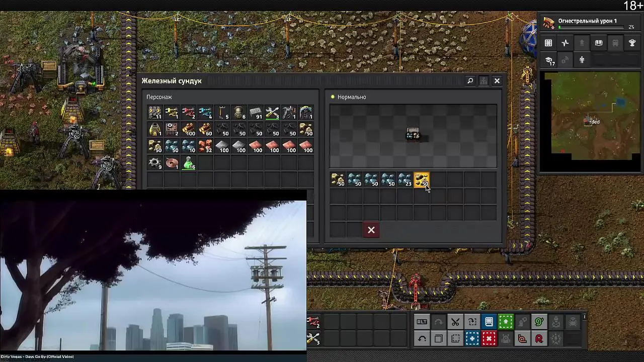Click the red X limit button in the chest
Image resolution: width=644 pixels, height=362 pixels.
point(371,230)
